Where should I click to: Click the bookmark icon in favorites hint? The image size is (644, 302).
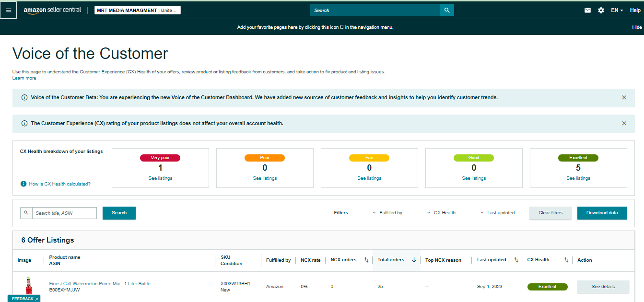342,27
